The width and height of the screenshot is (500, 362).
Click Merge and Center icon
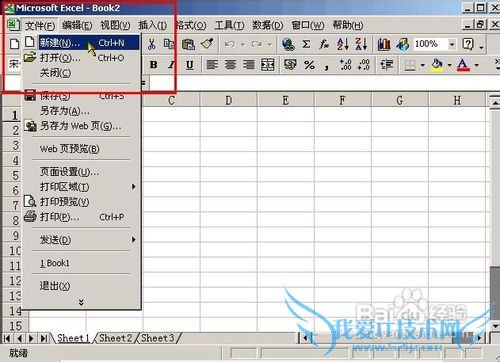(267, 64)
